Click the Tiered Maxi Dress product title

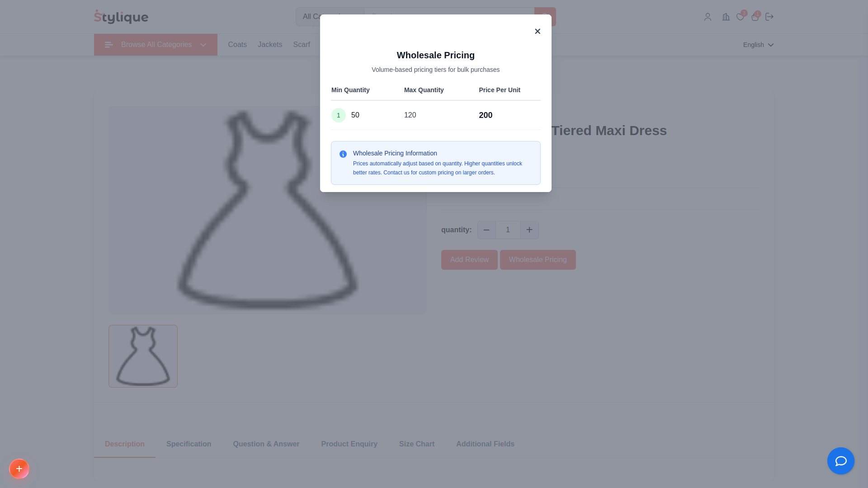click(x=609, y=131)
